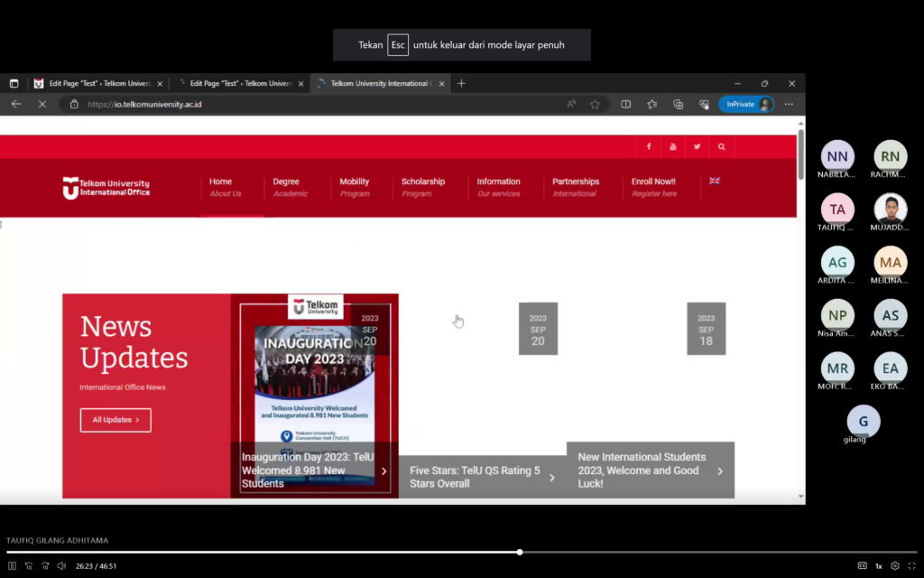Open the language selector flag
Screen dimensions: 924x578
coord(715,181)
